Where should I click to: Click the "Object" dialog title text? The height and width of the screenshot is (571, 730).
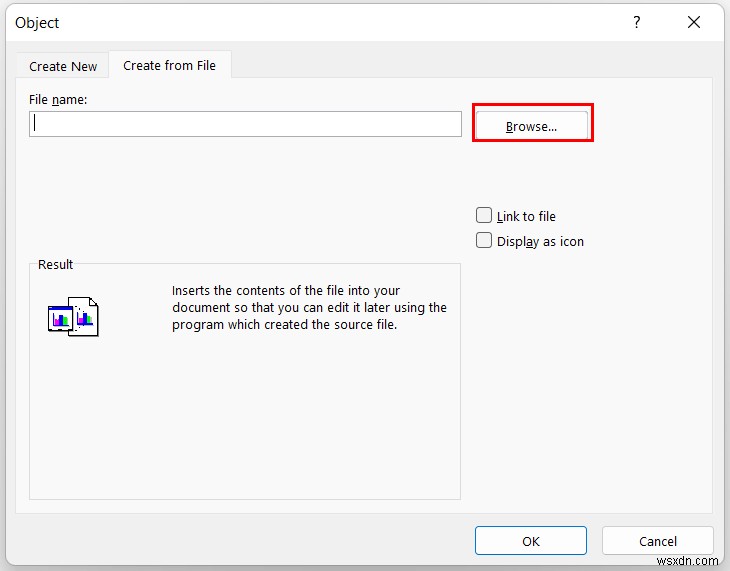(37, 22)
